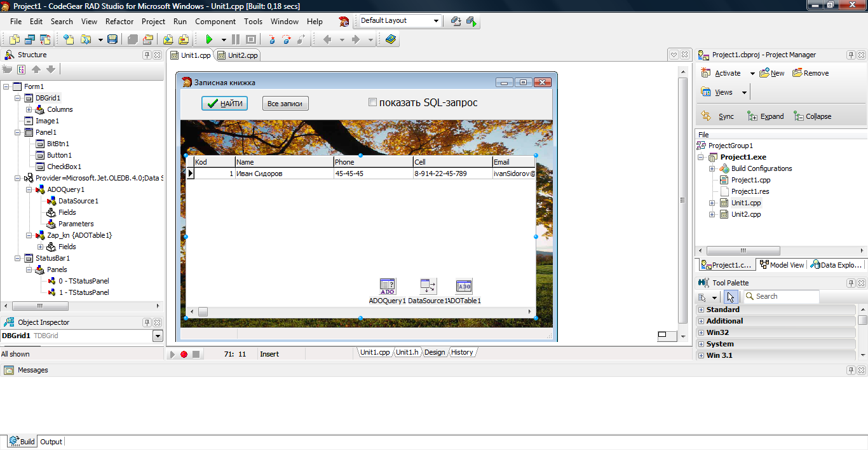Click the DBGrid horizontal scrollbar thumb
Screen dimensions: 868x450
tap(203, 312)
